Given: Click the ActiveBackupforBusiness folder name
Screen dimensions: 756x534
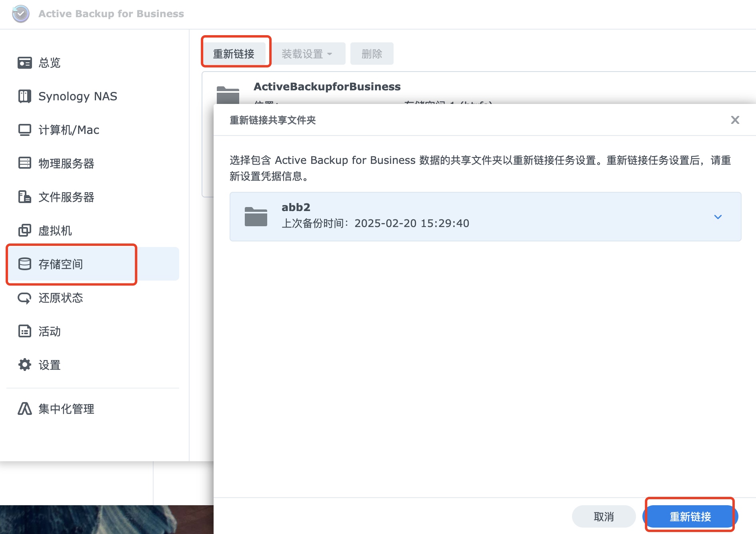Looking at the screenshot, I should click(x=327, y=86).
